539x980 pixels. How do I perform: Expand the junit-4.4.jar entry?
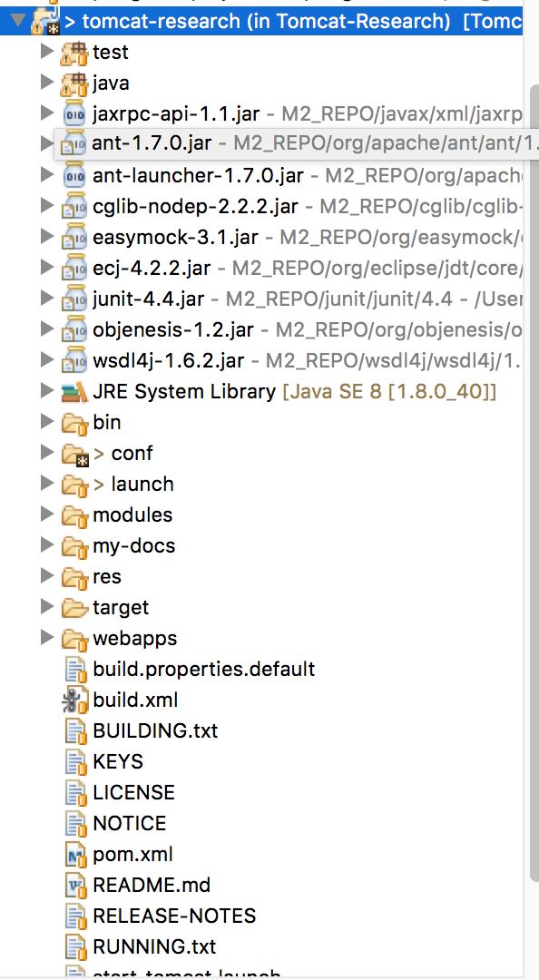tap(47, 299)
